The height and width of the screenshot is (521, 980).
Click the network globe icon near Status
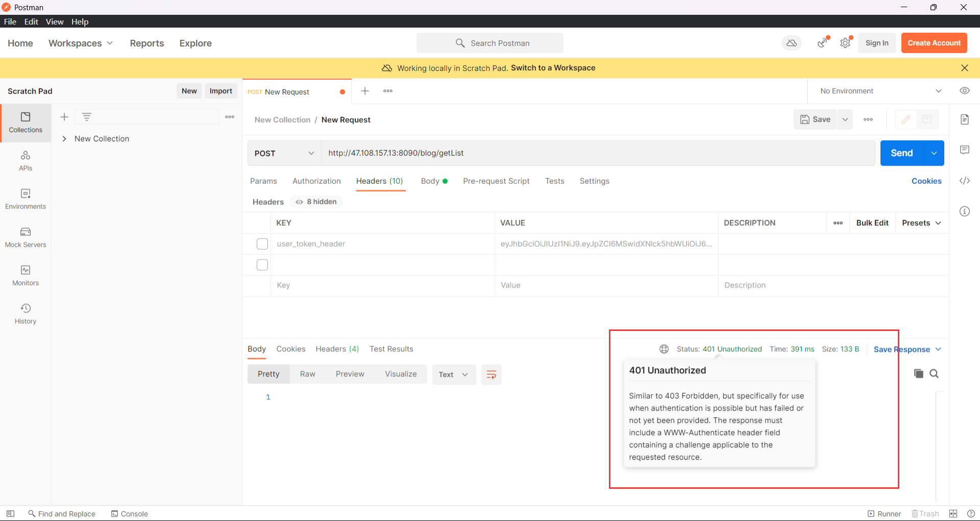coord(664,349)
